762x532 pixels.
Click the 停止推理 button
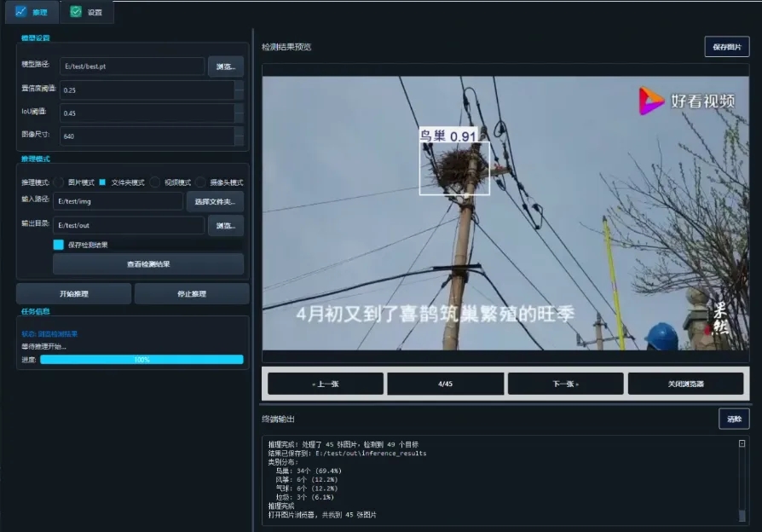coord(192,294)
